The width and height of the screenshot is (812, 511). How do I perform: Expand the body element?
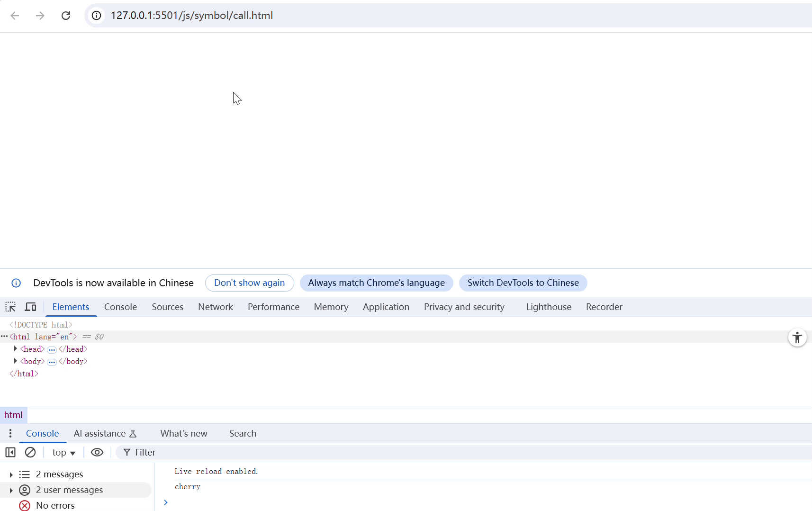coord(16,361)
